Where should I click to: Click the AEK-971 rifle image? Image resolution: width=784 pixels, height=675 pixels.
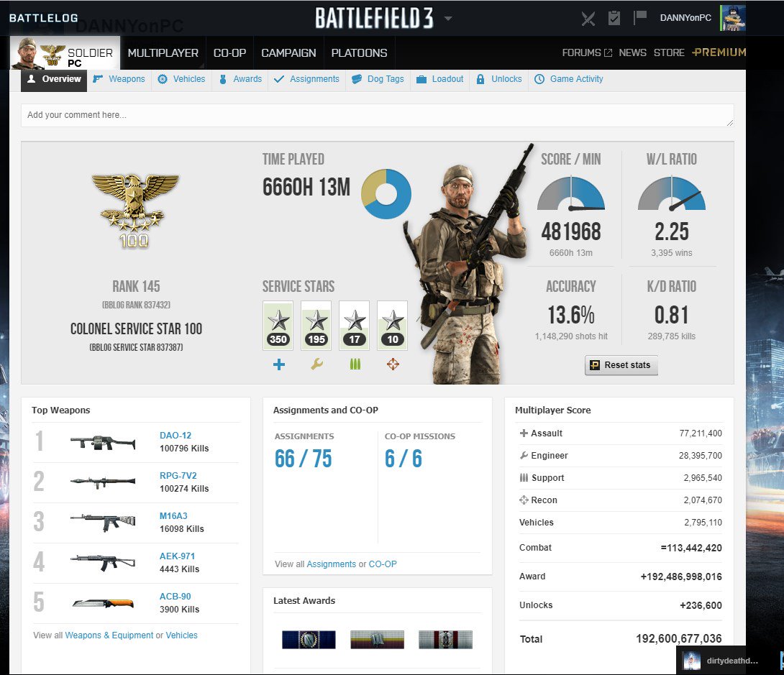pos(103,563)
